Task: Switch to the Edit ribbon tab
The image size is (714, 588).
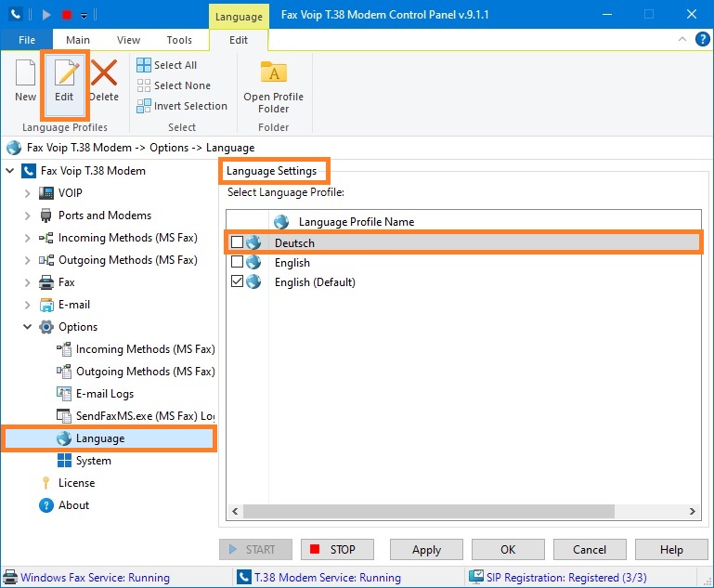Action: (x=239, y=40)
